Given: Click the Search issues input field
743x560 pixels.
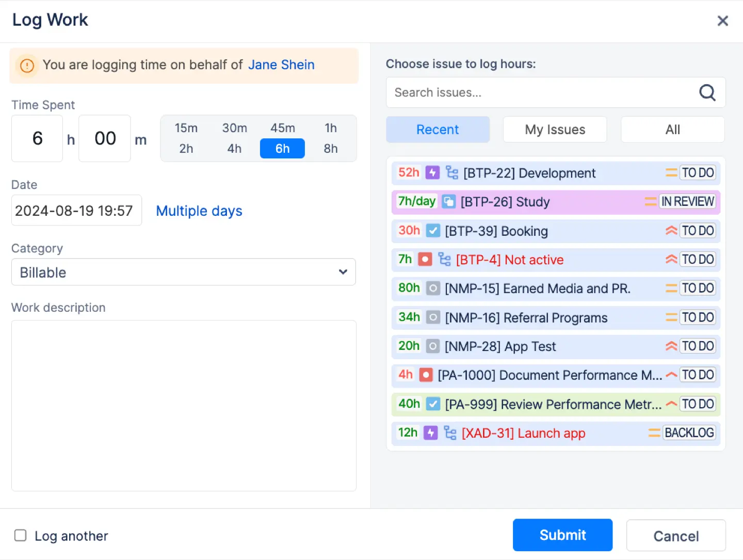Looking at the screenshot, I should tap(542, 93).
